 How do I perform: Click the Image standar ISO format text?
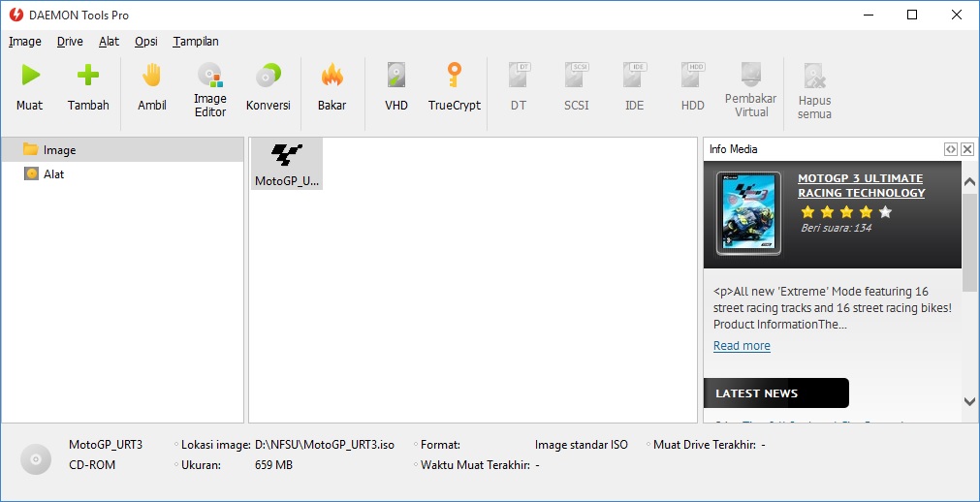coord(582,445)
